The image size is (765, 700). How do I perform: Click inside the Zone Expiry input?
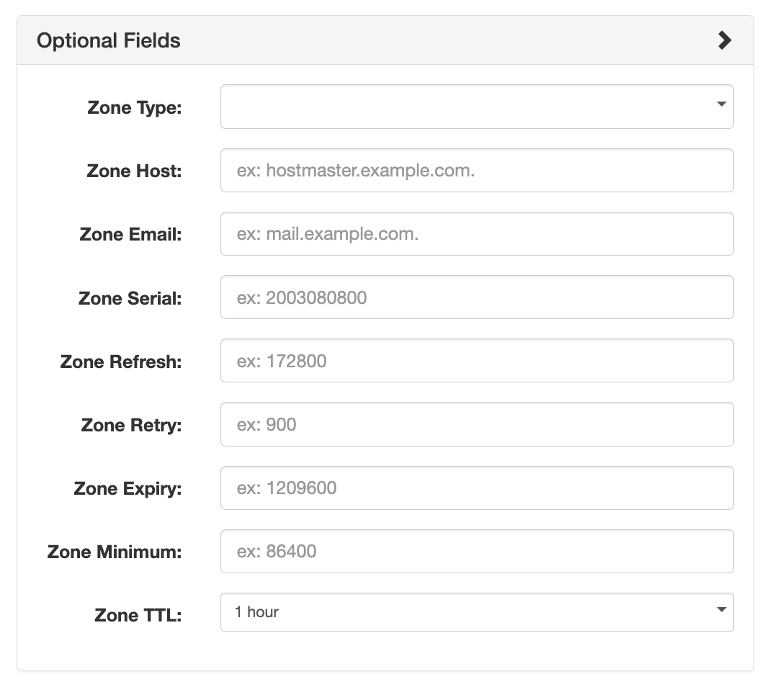click(476, 488)
